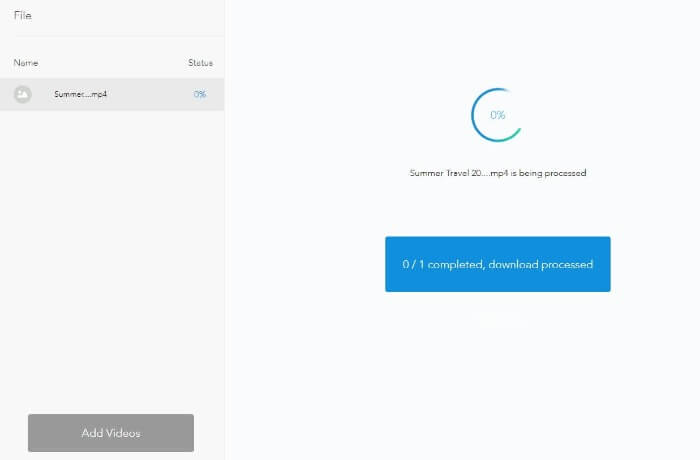Viewport: 700px width, 460px height.
Task: Click the video thumbnail icon beside Summer...mp4
Action: pyautogui.click(x=23, y=94)
